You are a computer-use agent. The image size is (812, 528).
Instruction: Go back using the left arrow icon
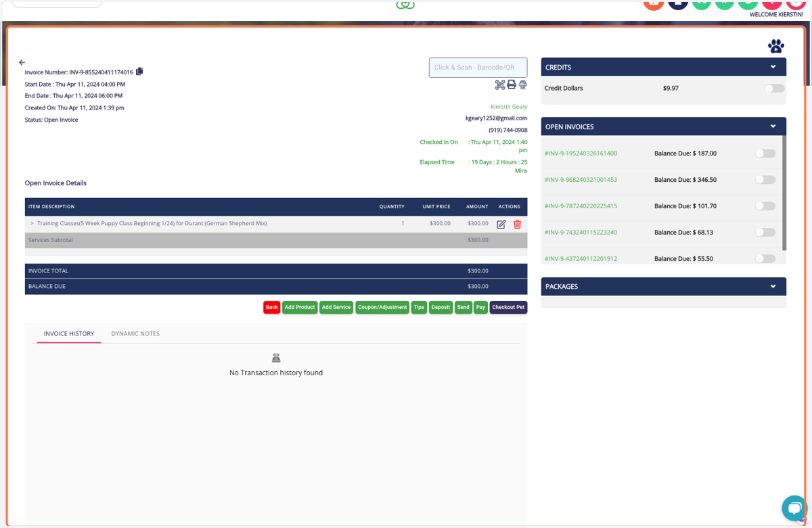click(x=22, y=62)
